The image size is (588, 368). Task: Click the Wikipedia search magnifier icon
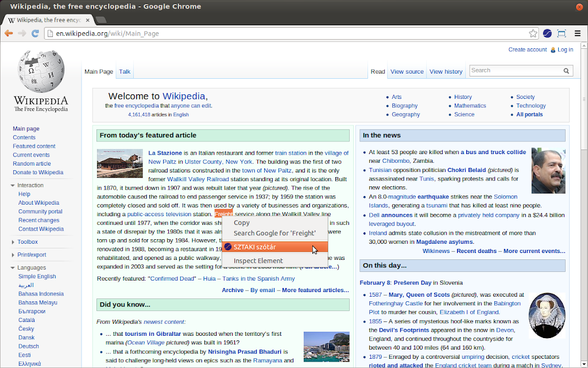(x=566, y=71)
